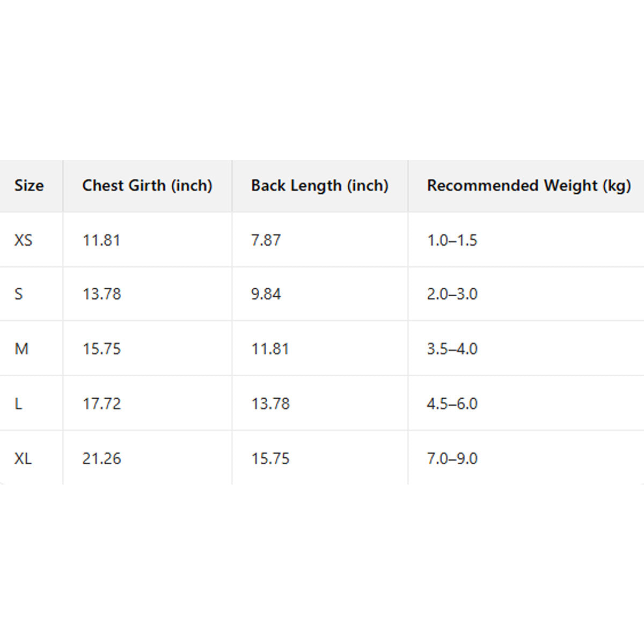Select back length value 7.87

pos(266,240)
